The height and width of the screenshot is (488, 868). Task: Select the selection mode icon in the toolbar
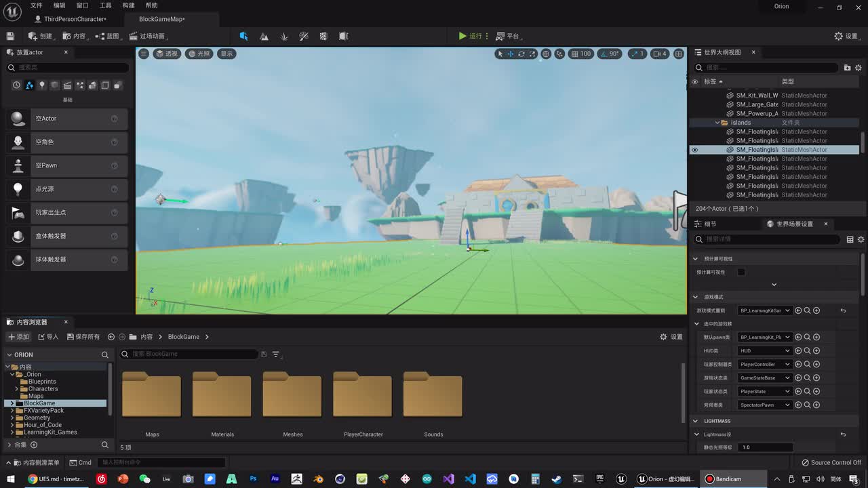pyautogui.click(x=243, y=36)
